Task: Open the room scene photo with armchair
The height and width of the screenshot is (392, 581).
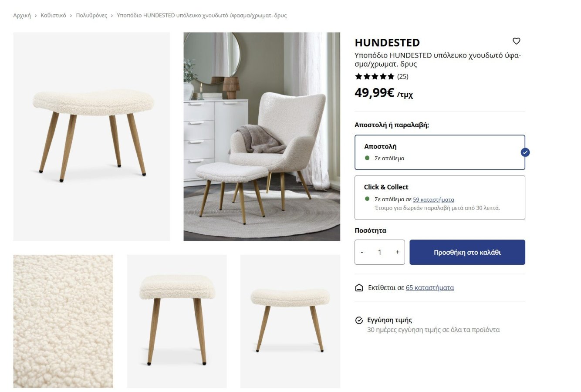Action: 262,137
